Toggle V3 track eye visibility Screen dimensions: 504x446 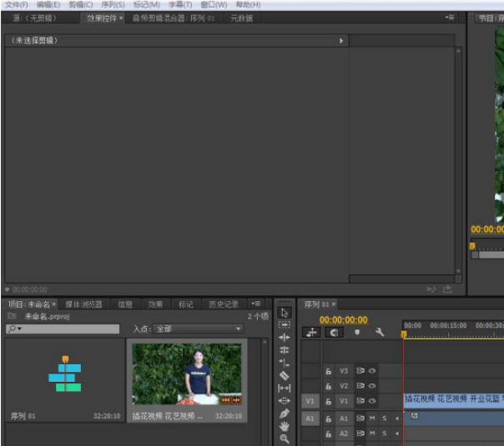pyautogui.click(x=372, y=370)
